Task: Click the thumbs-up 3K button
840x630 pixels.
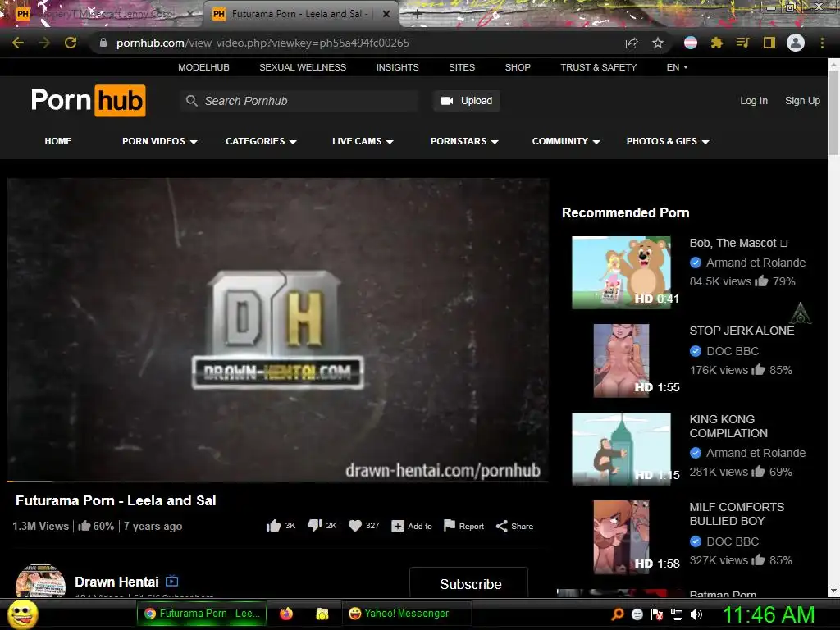Action: 281,526
